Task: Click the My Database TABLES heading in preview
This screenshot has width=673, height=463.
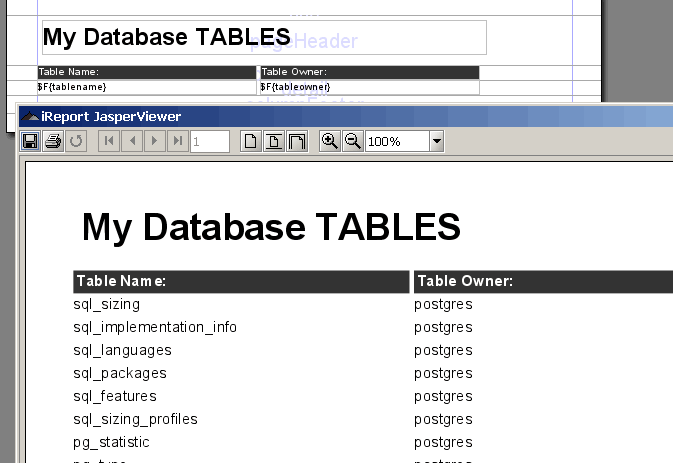Action: tap(271, 227)
